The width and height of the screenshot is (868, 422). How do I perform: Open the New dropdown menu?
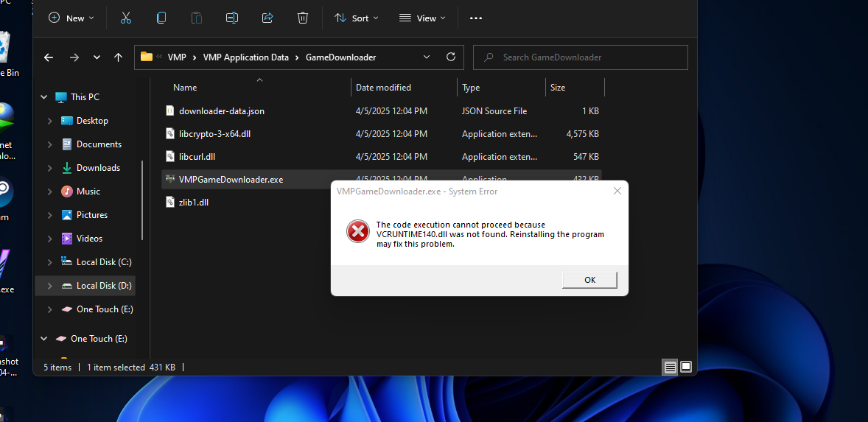coord(71,18)
